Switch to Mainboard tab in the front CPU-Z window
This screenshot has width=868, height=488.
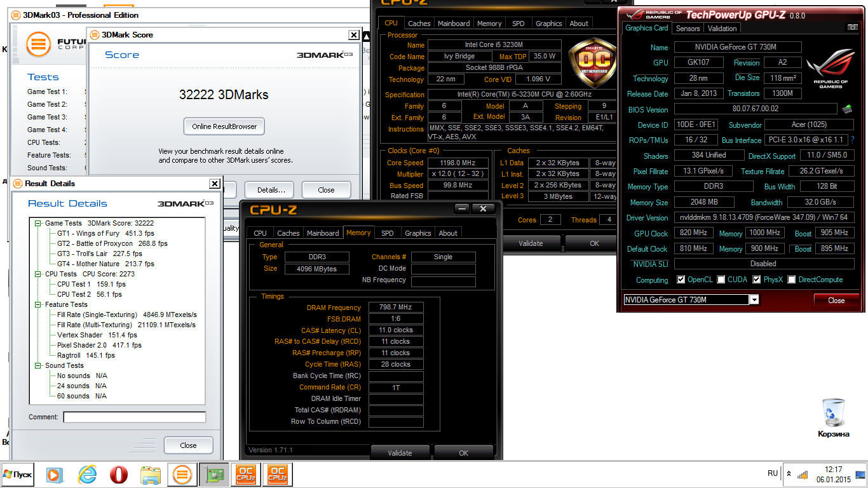[x=323, y=233]
